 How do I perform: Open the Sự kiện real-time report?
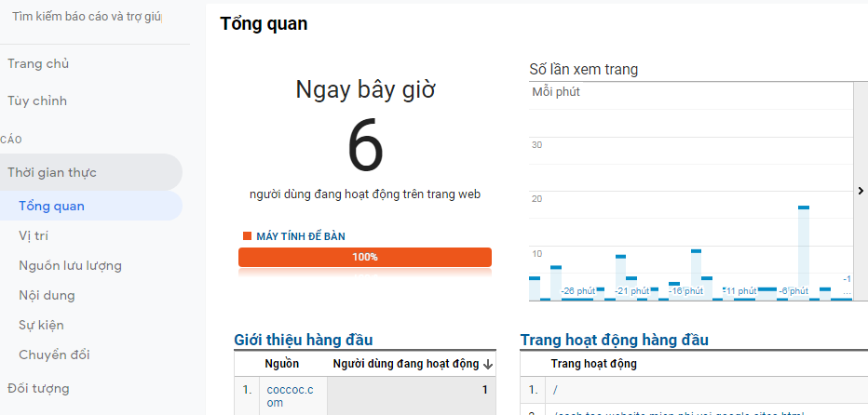point(41,325)
